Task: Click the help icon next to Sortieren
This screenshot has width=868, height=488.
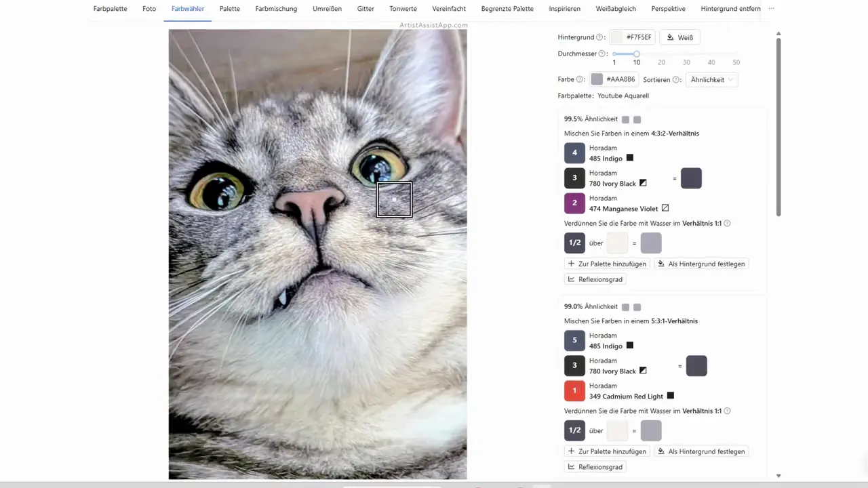Action: point(676,80)
